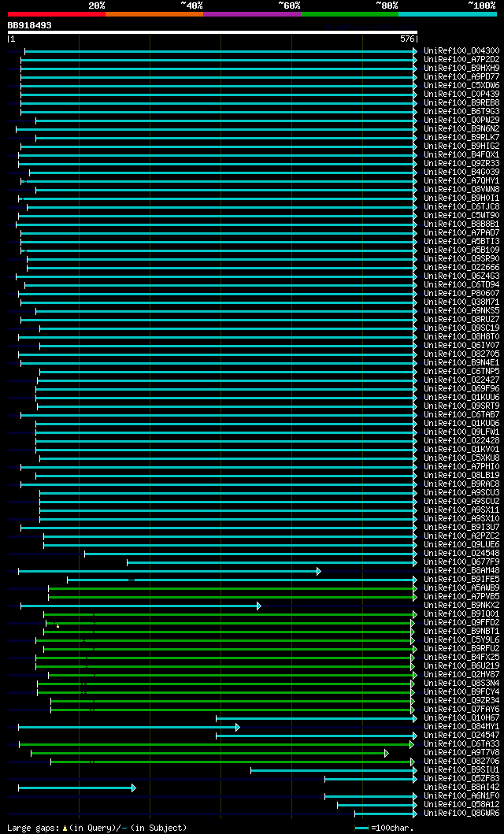Click the query end position 576
The height and width of the screenshot is (834, 504).
407,39
